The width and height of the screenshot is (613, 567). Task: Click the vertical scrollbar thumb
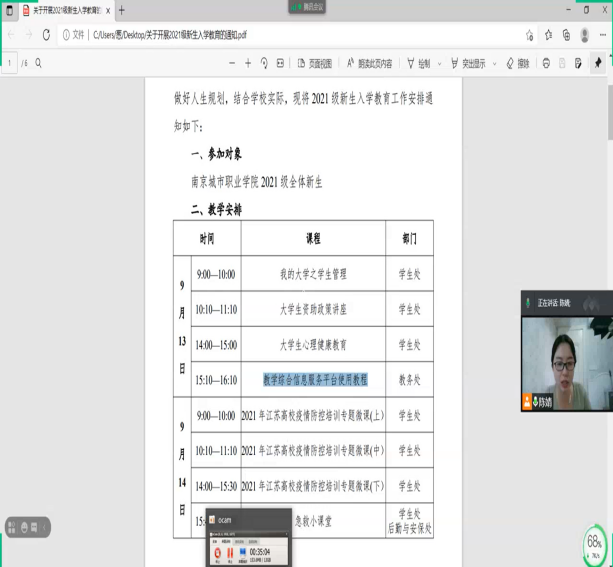pyautogui.click(x=610, y=112)
